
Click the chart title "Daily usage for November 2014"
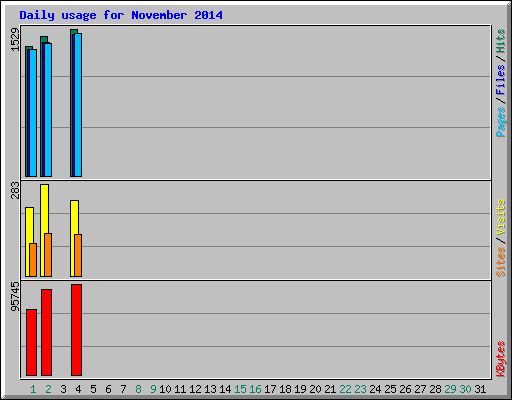click(x=121, y=15)
